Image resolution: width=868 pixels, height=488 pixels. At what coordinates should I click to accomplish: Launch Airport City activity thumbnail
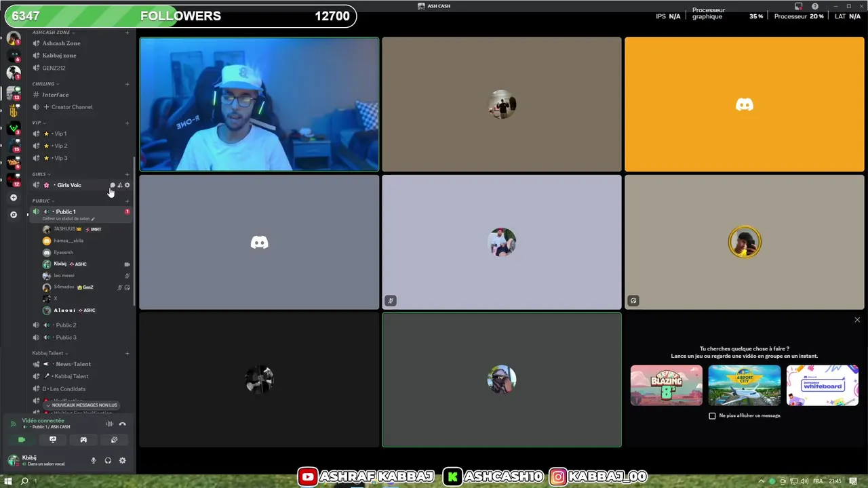(745, 385)
